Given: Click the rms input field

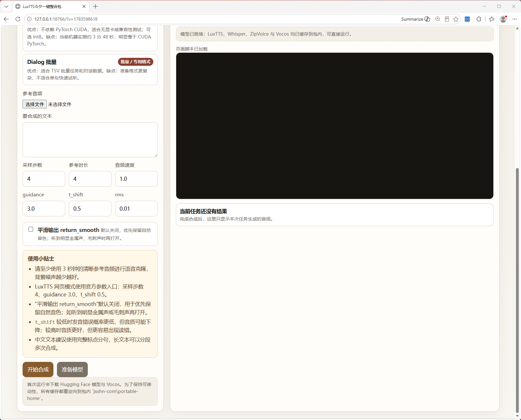Looking at the screenshot, I should pyautogui.click(x=136, y=209).
